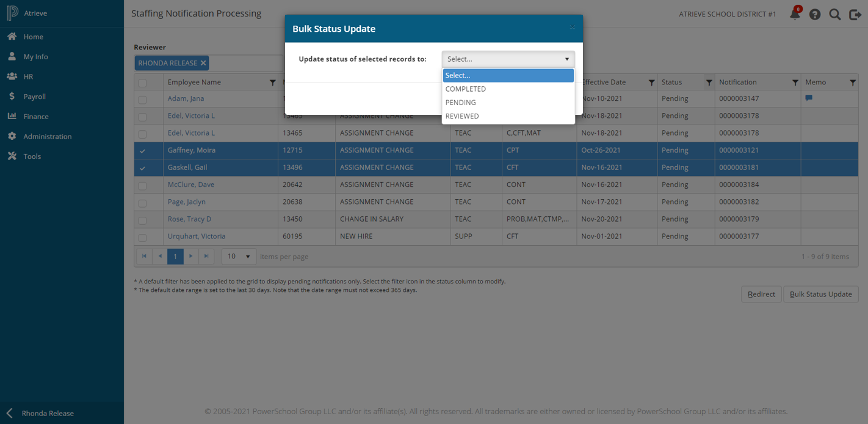Toggle the select-all header checkbox
868x424 pixels.
(142, 83)
